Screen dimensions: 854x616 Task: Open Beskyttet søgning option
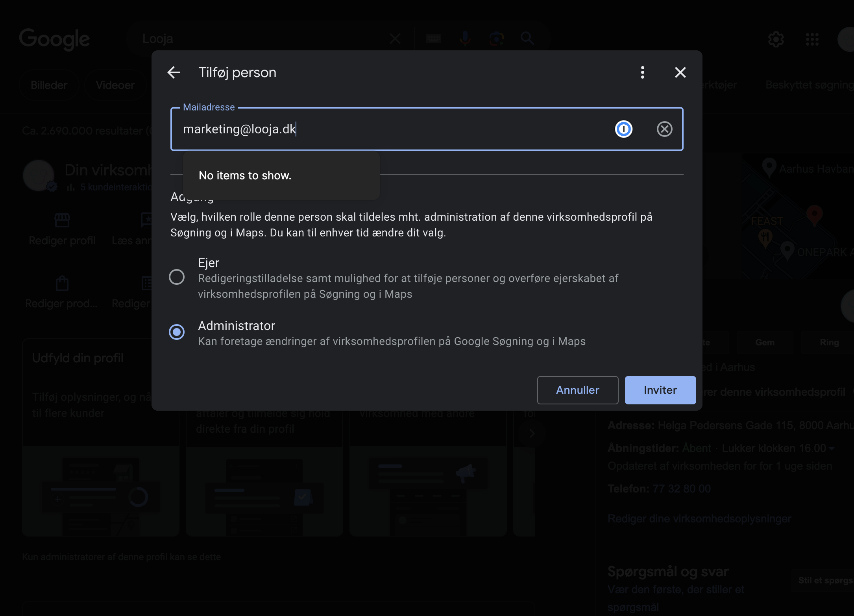pyautogui.click(x=809, y=85)
